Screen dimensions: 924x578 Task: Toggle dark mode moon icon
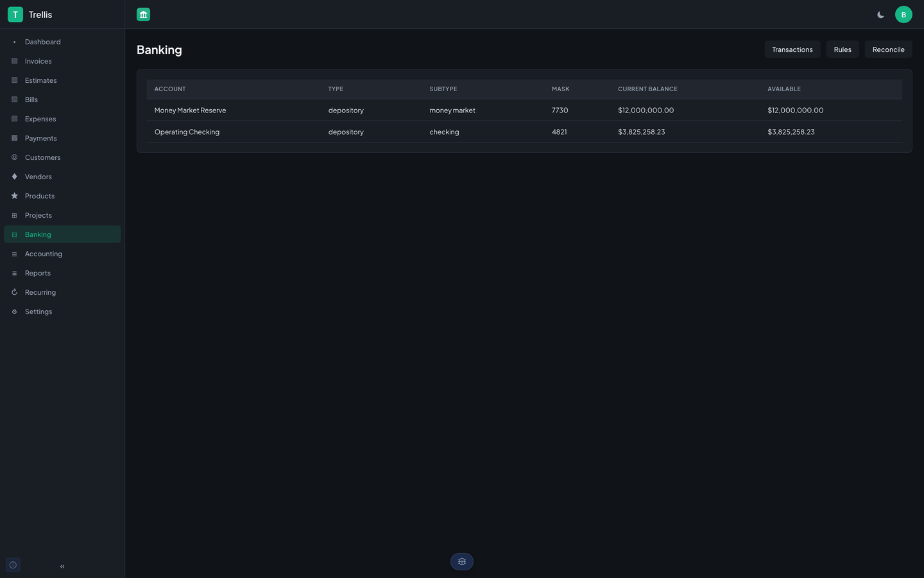880,14
